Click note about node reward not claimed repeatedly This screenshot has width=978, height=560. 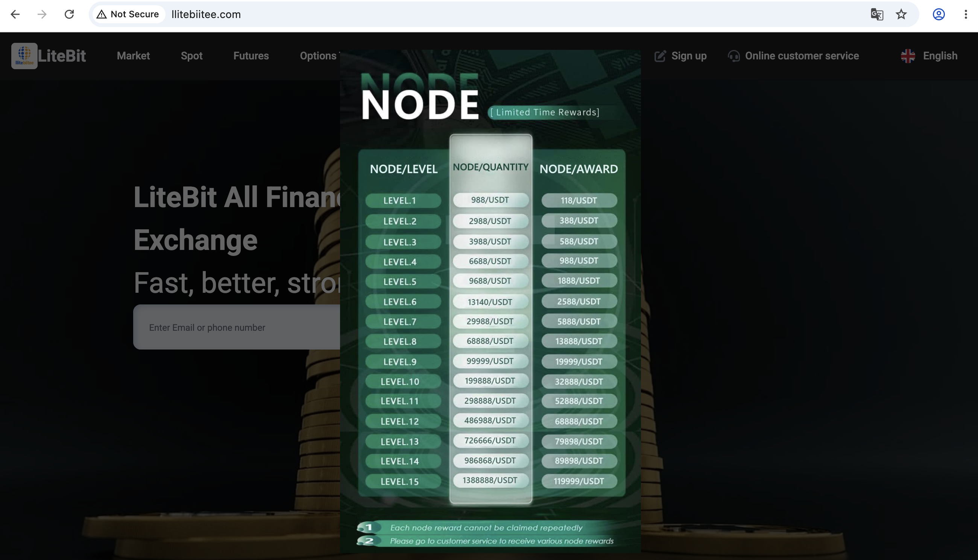[x=486, y=528]
